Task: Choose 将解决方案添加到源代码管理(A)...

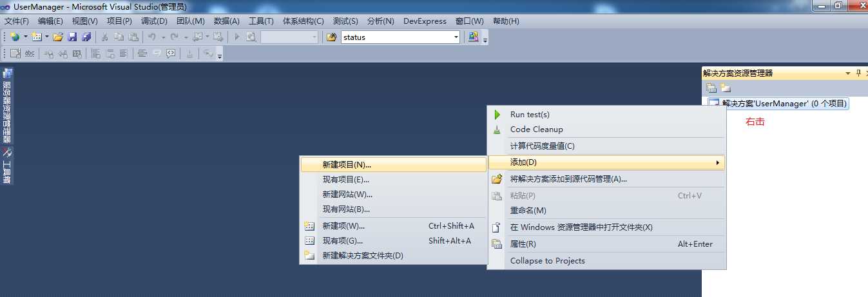Action: pos(607,179)
